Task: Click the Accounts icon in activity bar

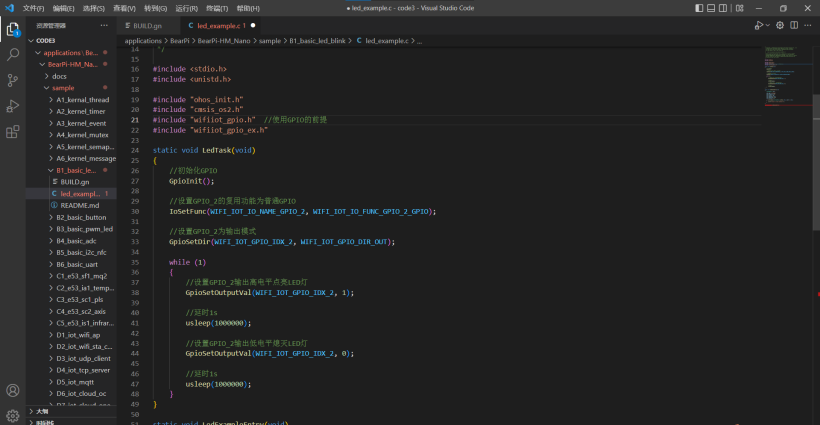Action: point(13,390)
